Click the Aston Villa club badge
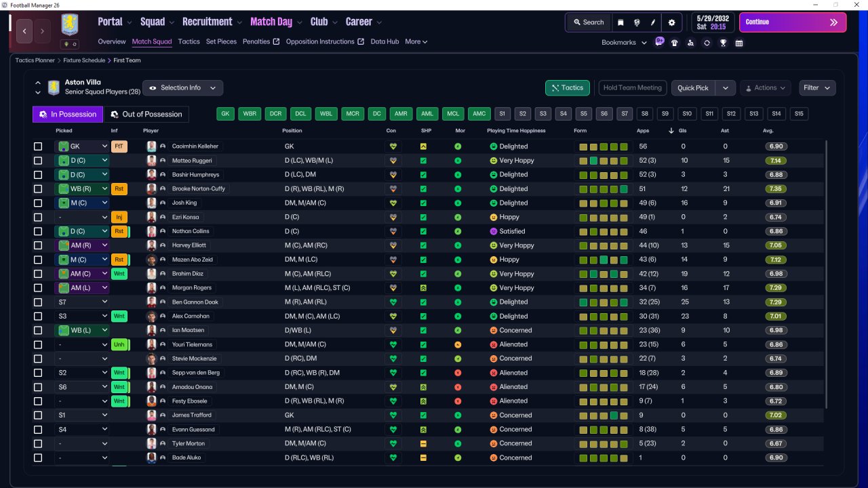 point(69,24)
